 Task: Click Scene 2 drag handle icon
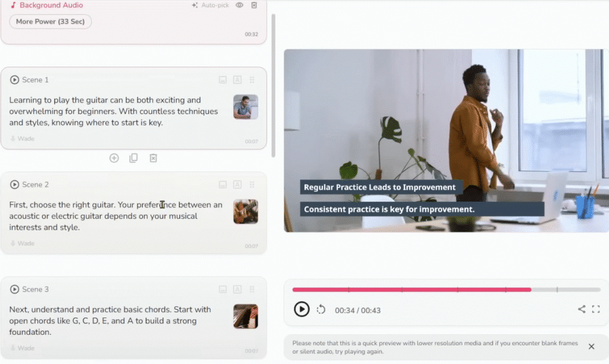(252, 185)
